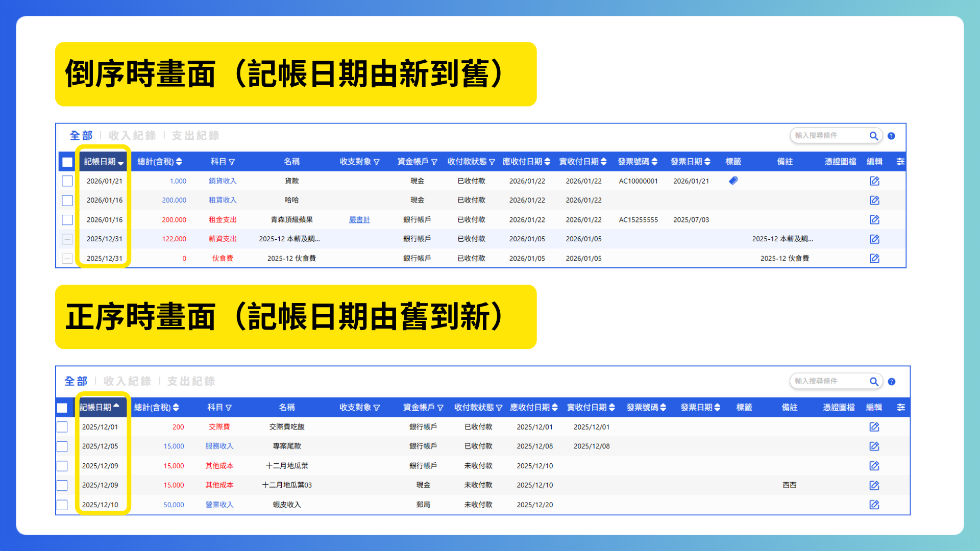The height and width of the screenshot is (551, 980).
Task: Open column settings icon in top table header
Action: 900,162
